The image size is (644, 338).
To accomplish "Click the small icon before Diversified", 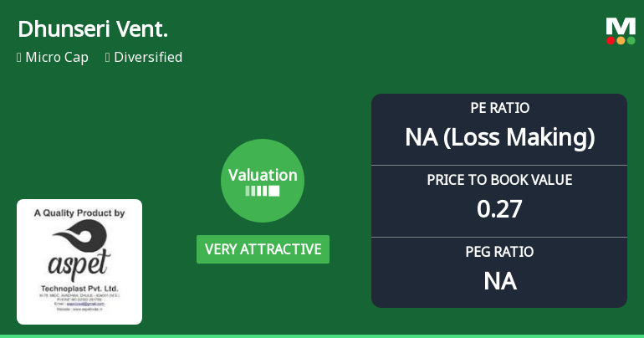I will coord(107,58).
